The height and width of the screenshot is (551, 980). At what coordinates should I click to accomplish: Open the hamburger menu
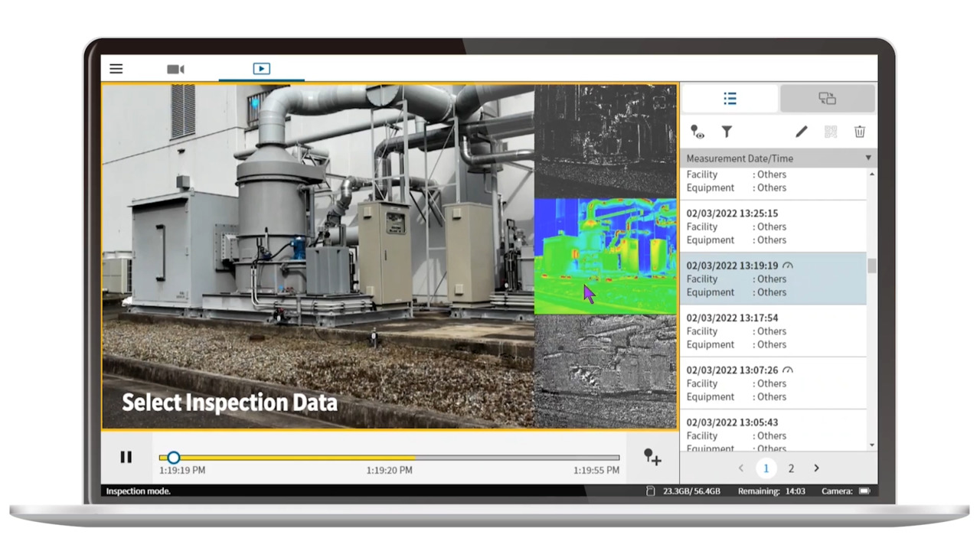click(x=116, y=69)
